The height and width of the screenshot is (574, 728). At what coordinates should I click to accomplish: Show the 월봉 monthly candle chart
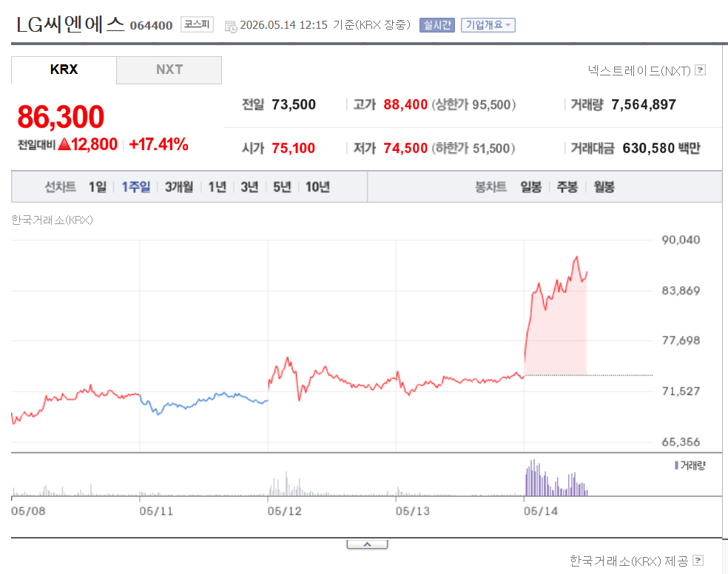604,187
